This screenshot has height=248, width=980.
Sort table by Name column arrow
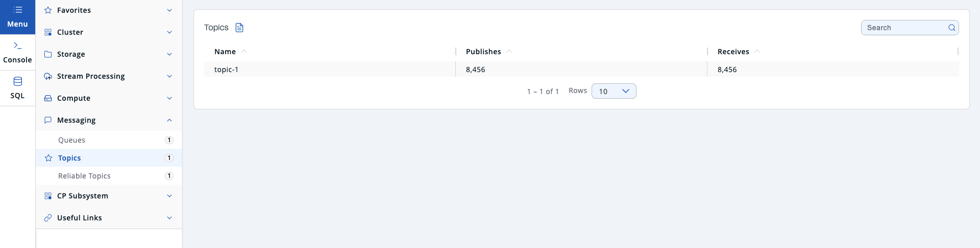point(244,52)
